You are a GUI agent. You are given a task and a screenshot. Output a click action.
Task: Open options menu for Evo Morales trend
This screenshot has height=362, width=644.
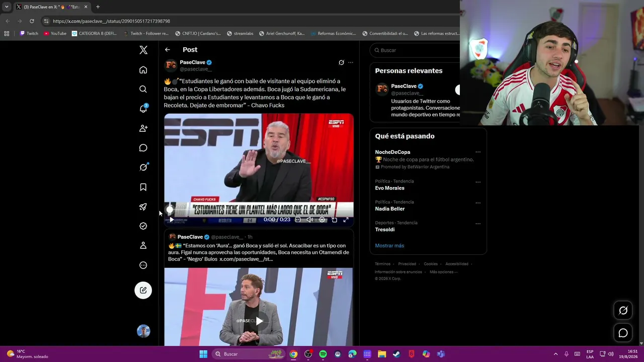[x=478, y=182]
